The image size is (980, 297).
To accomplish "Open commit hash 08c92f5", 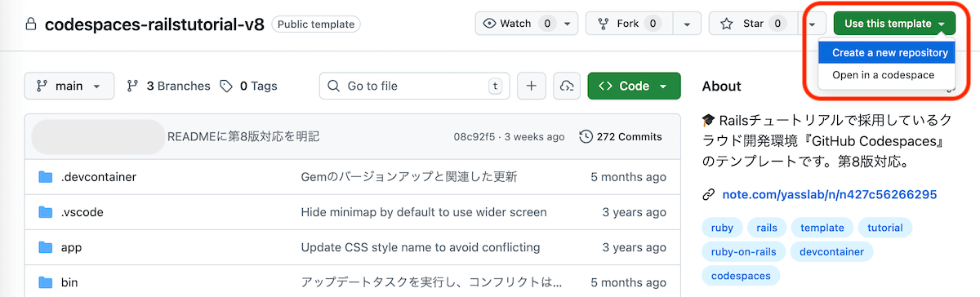I will (474, 136).
